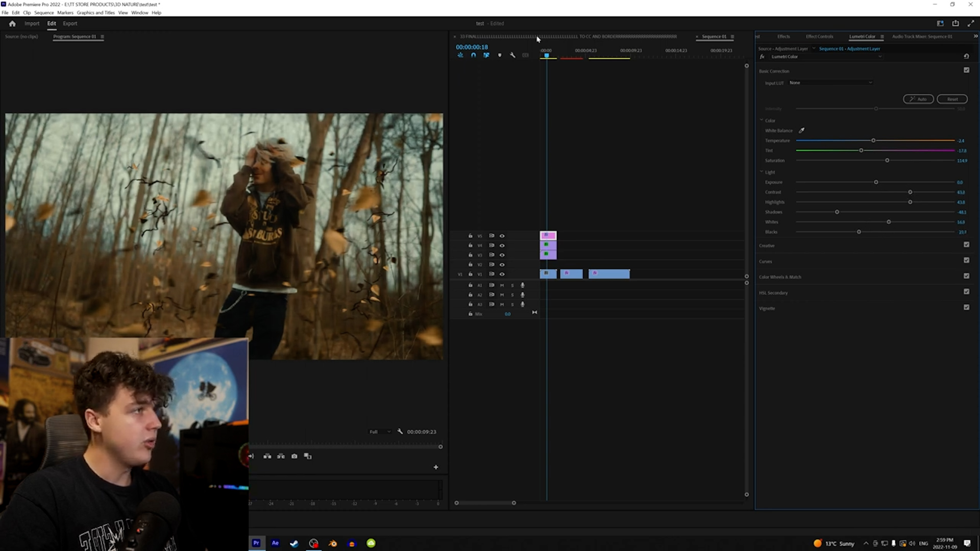Screen dimensions: 980x551
Task: Click the Captions (CC) track icon
Action: [x=526, y=55]
